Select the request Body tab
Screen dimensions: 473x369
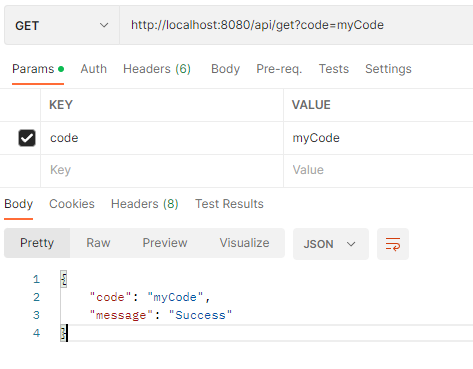pyautogui.click(x=225, y=69)
